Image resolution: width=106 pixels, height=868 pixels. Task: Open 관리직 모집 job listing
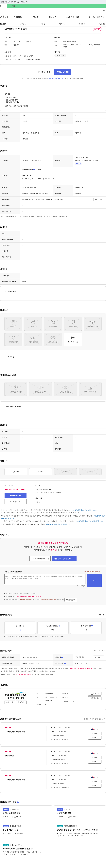point(9,755)
